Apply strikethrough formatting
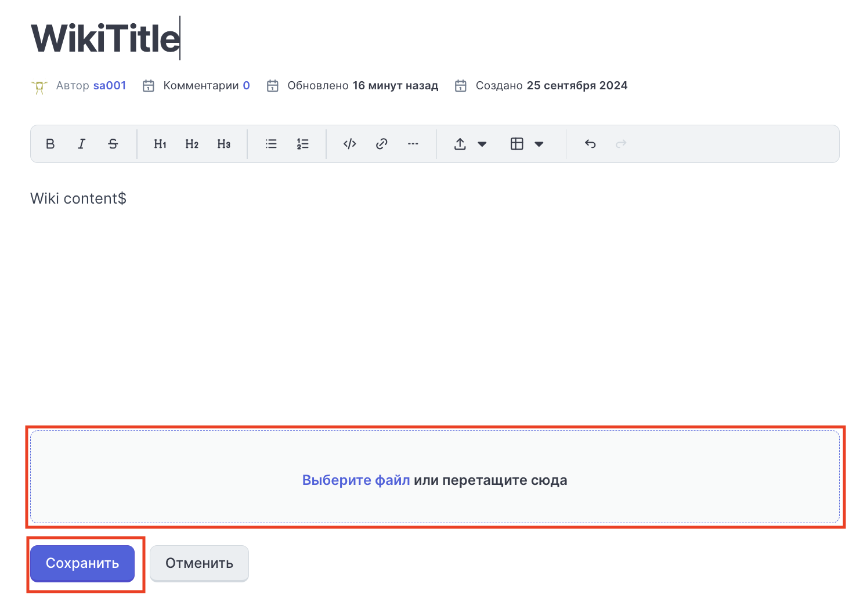This screenshot has height=616, width=867. pos(113,144)
